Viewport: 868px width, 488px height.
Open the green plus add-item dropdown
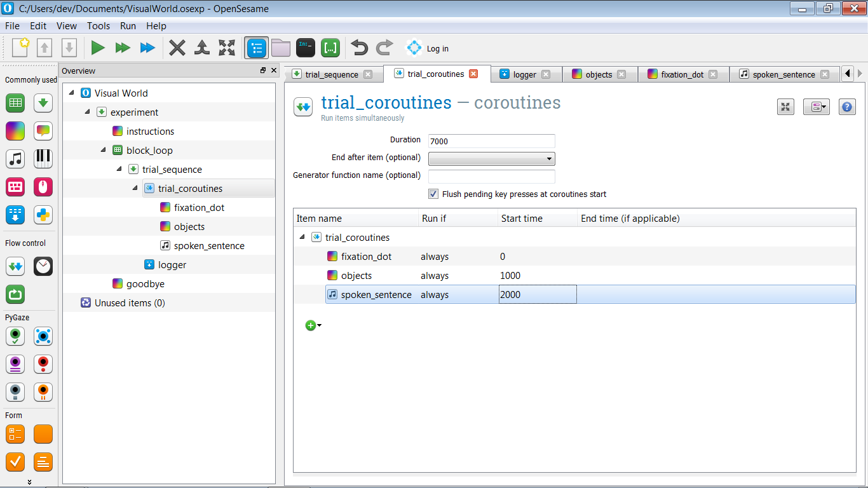(313, 325)
